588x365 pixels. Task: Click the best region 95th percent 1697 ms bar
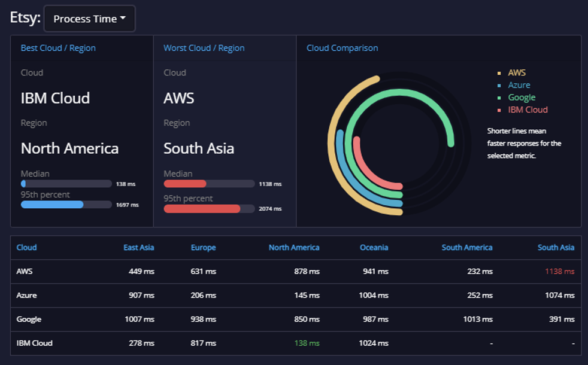point(66,205)
